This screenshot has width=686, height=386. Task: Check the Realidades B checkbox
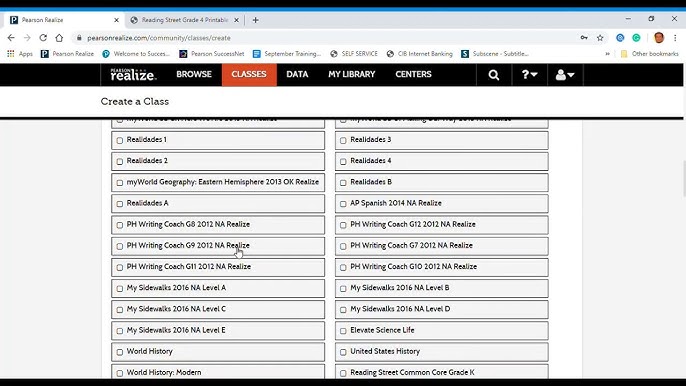[x=343, y=183]
